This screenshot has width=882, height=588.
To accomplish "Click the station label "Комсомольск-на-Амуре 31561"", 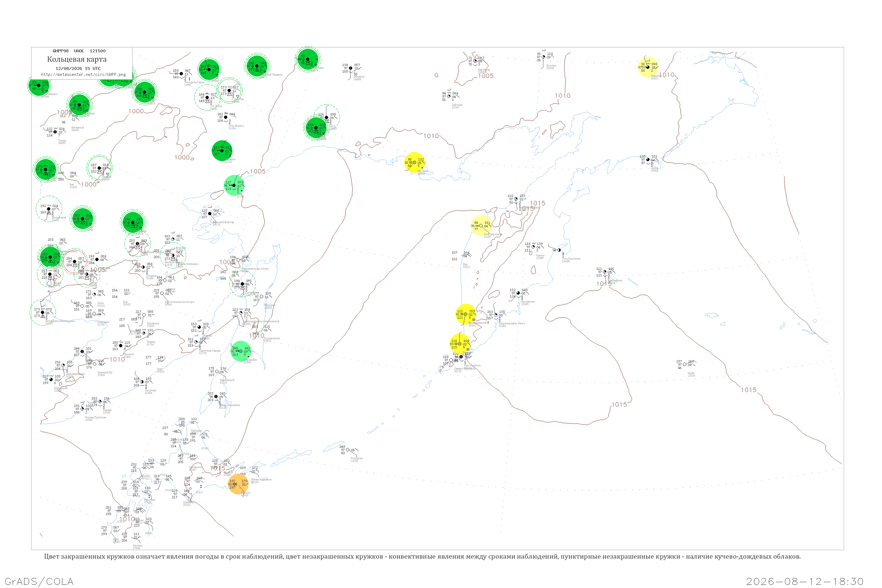I will click(x=179, y=303).
